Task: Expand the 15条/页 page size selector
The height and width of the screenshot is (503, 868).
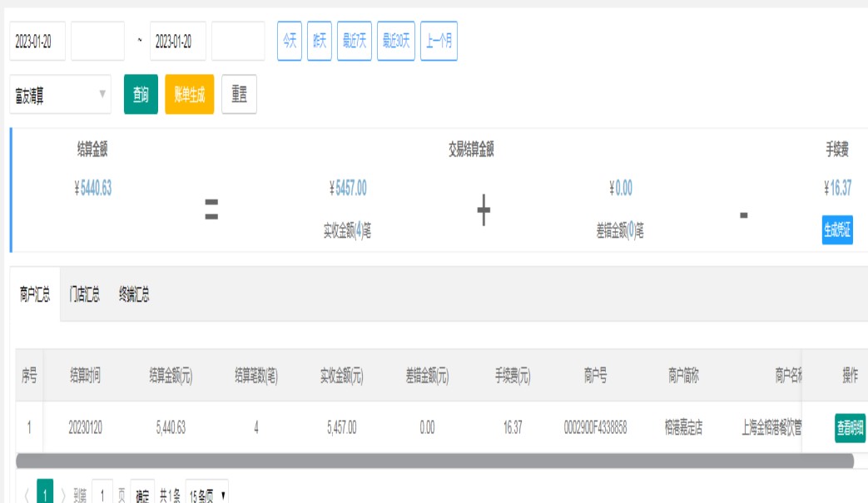Action: tap(206, 496)
